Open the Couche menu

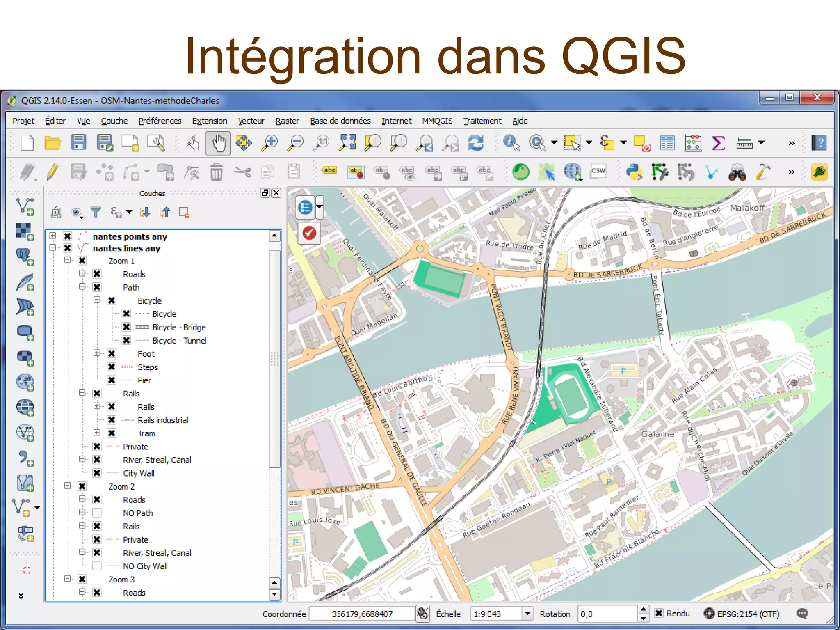point(114,121)
